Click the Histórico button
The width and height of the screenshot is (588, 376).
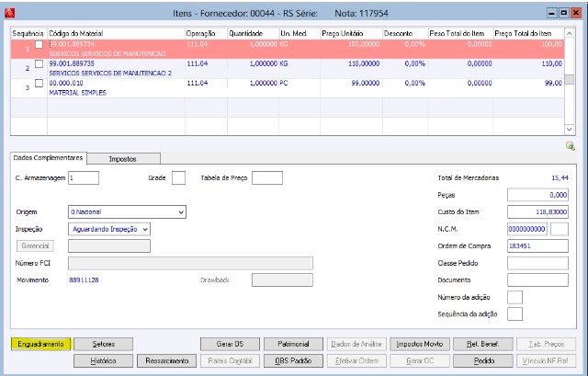(x=104, y=361)
